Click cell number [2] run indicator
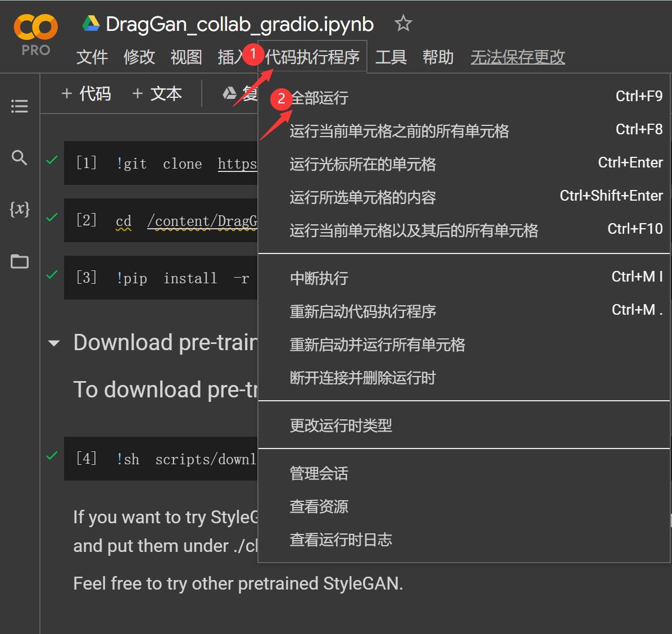 point(86,220)
